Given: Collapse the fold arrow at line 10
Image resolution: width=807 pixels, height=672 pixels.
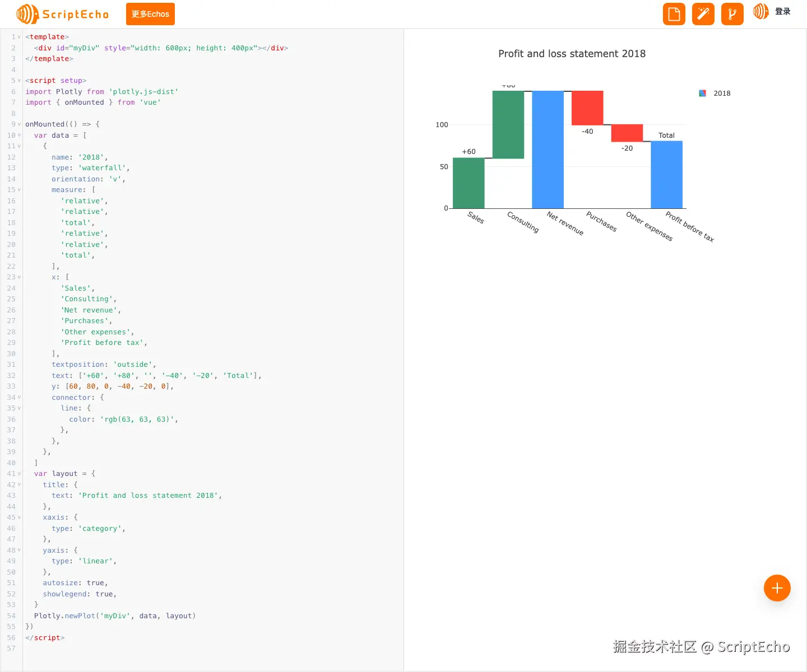Looking at the screenshot, I should (x=19, y=135).
